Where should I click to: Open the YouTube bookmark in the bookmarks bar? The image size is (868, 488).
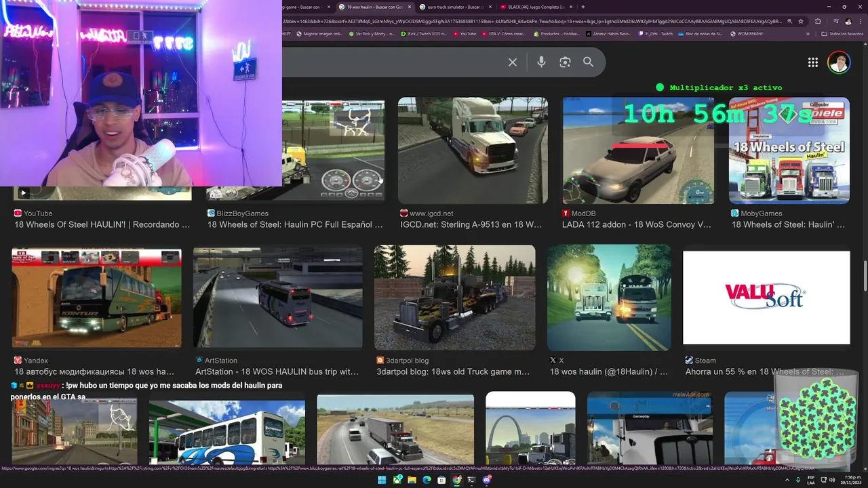coord(465,34)
